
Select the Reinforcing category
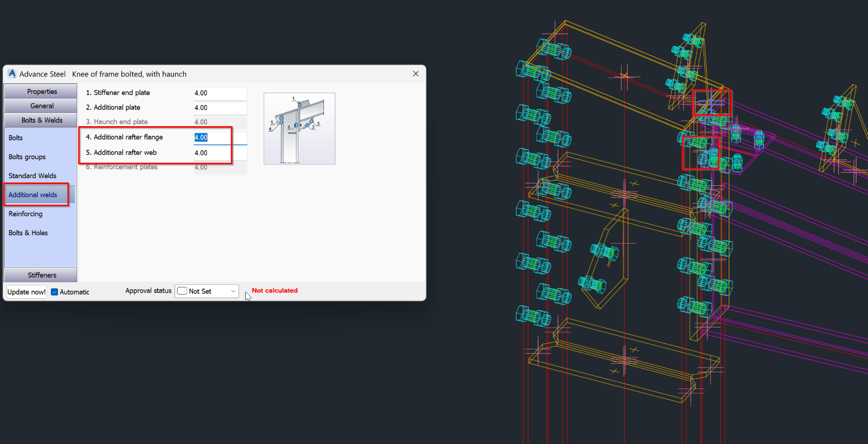(25, 213)
